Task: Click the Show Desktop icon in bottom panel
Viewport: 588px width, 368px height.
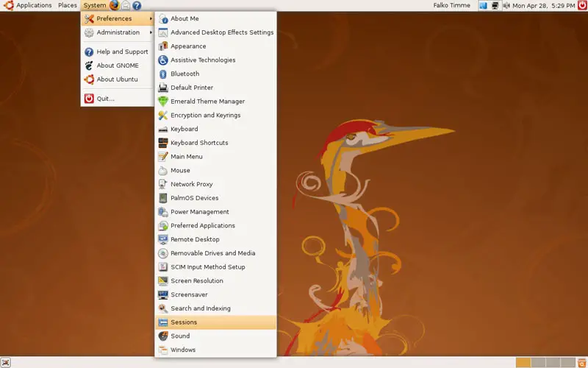Action: 5,362
